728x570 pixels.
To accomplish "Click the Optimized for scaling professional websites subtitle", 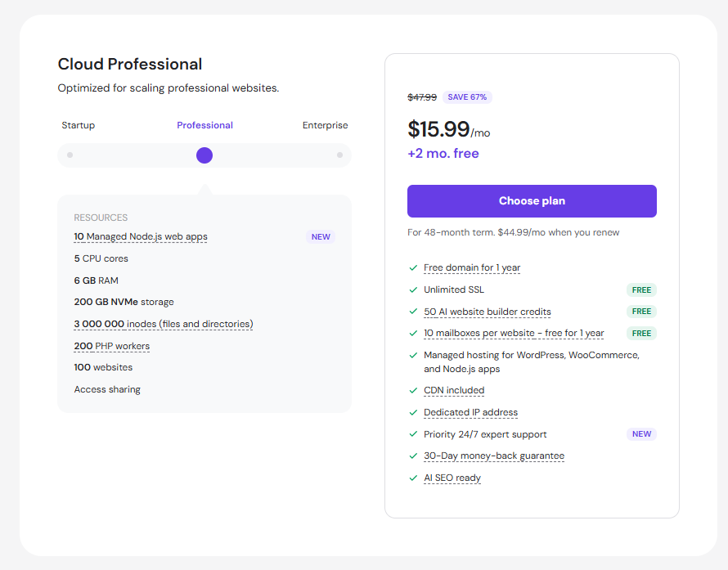I will (169, 88).
